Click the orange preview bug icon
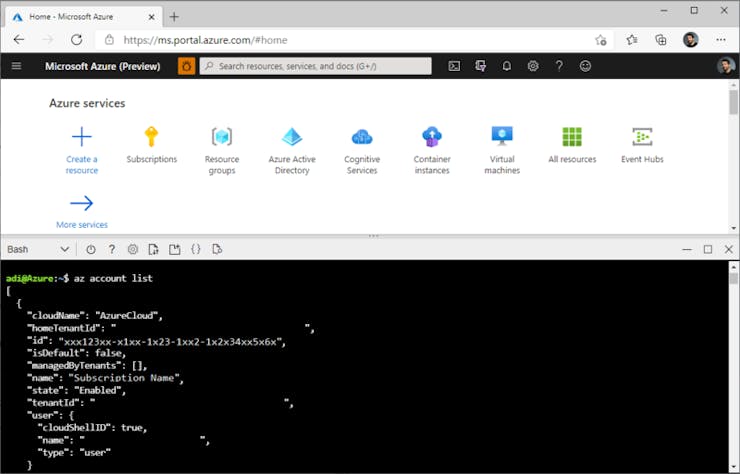This screenshot has height=474, width=740. click(186, 66)
